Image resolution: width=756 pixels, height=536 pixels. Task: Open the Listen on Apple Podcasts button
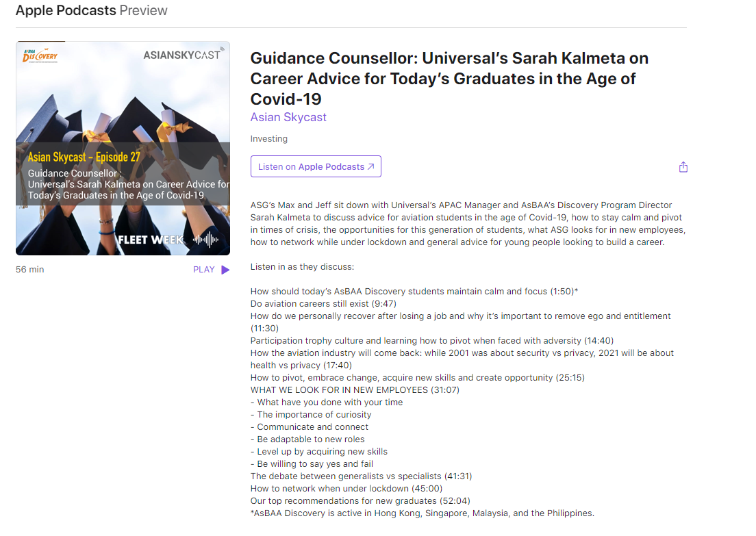point(316,166)
